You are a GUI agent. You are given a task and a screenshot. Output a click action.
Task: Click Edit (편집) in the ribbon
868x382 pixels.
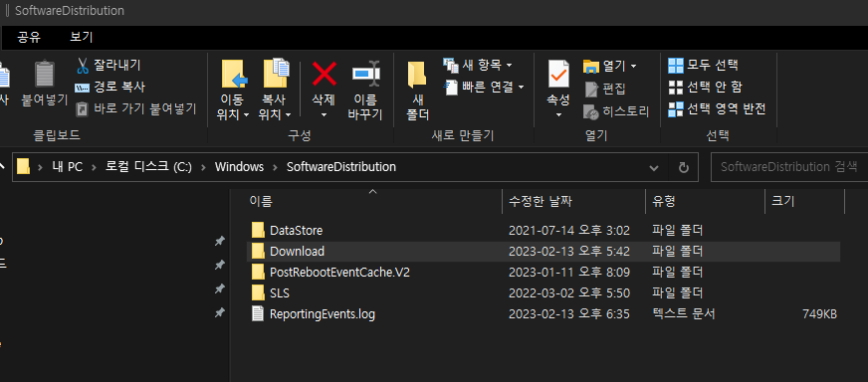(605, 89)
